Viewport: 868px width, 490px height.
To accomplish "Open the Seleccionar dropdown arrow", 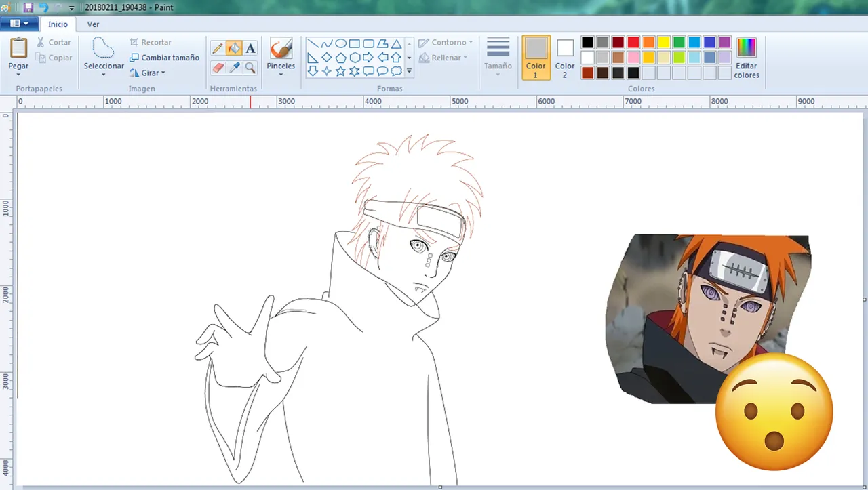I will point(104,75).
